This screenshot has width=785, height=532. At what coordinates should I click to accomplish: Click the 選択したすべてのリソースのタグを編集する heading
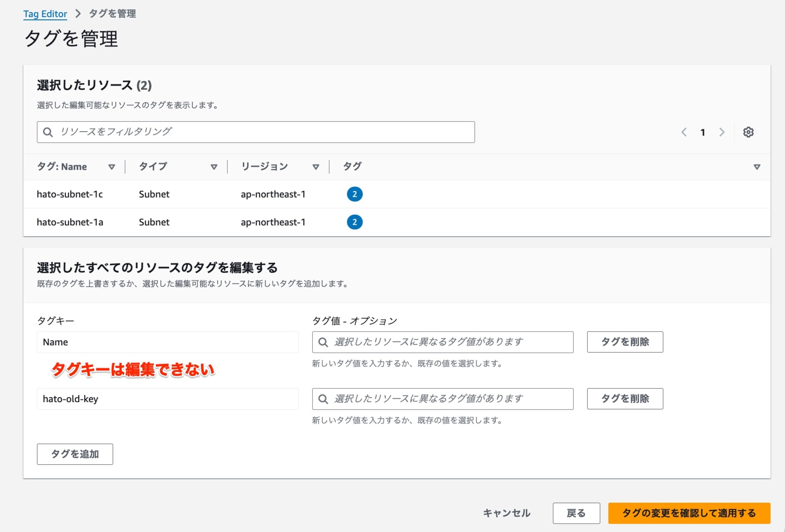[x=157, y=268]
